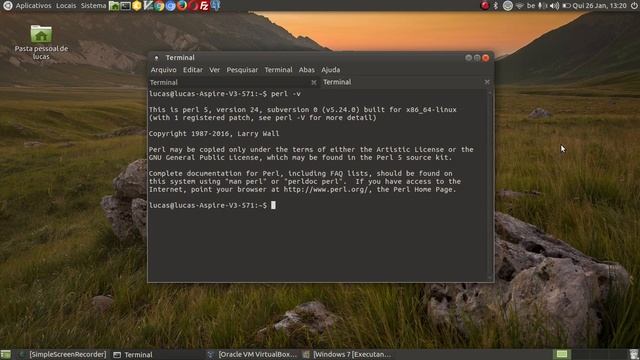The image size is (640, 360).
Task: Launch Firefox from the top panel
Action: point(182,6)
